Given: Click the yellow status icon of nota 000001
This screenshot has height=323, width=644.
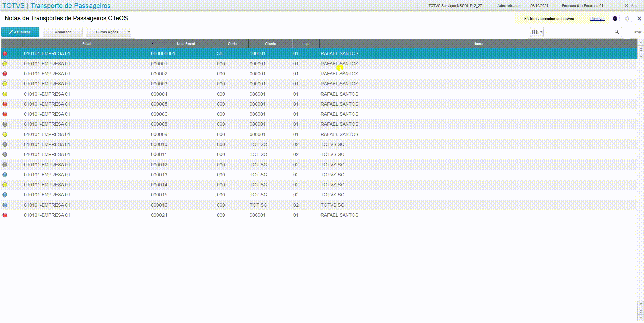Looking at the screenshot, I should pyautogui.click(x=5, y=64).
